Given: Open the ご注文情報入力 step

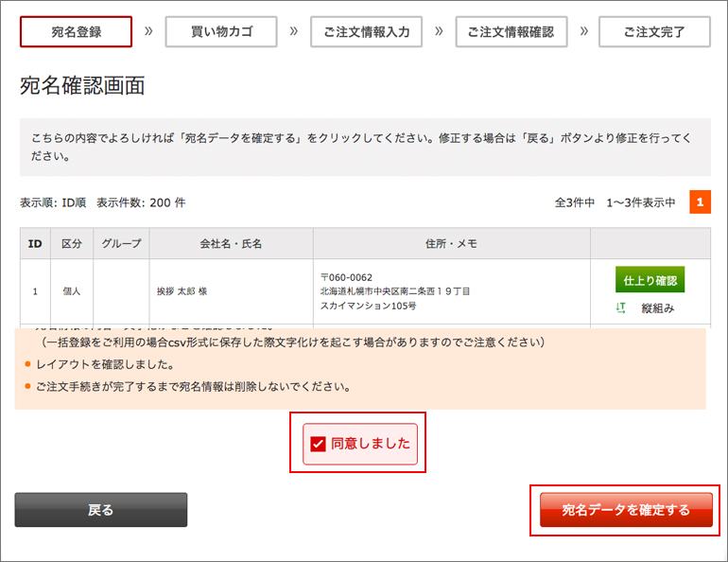Looking at the screenshot, I should click(366, 31).
